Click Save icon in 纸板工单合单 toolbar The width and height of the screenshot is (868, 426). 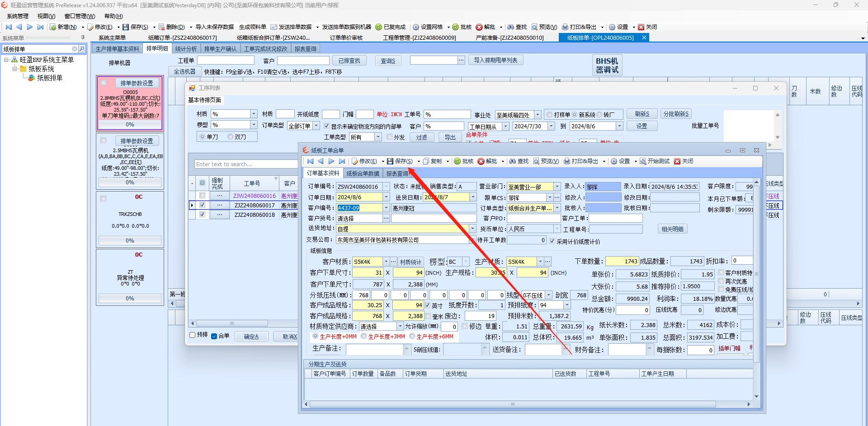(x=390, y=161)
